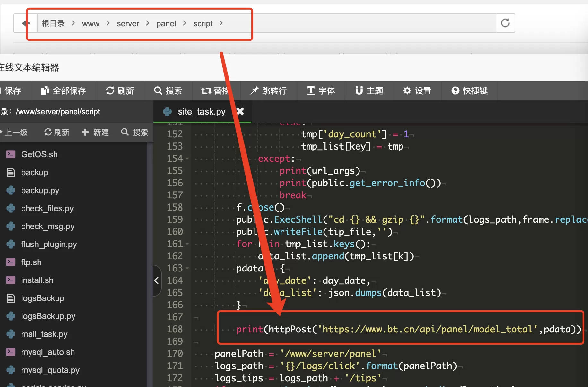
Task: Expand chevron after www breadcrumb
Action: 108,23
